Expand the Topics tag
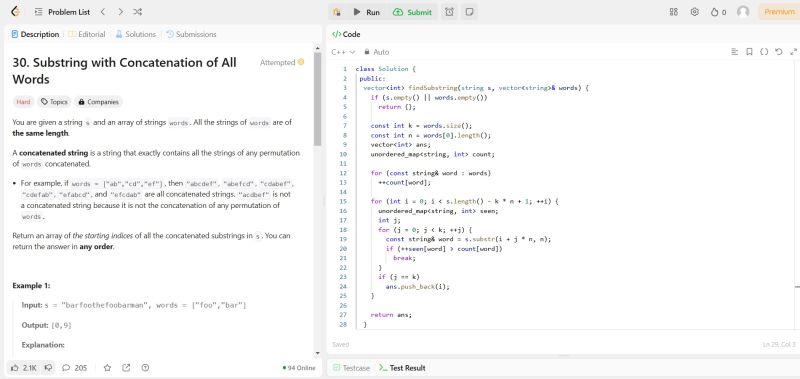The image size is (800, 379). [x=54, y=102]
